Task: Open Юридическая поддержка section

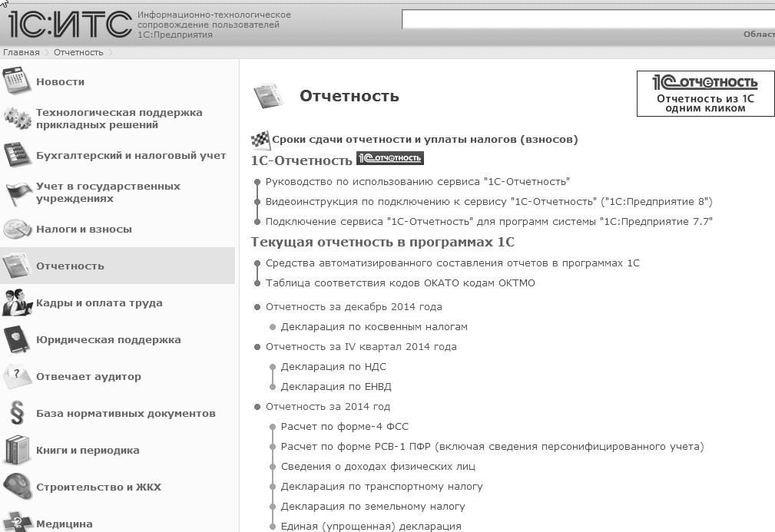Action: click(108, 340)
